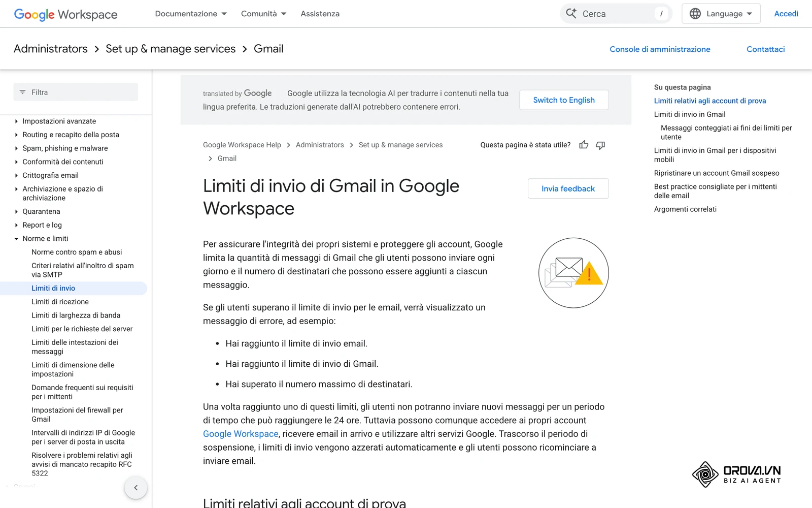Expand Routing e recapito della posta
The width and height of the screenshot is (812, 508).
pos(16,135)
